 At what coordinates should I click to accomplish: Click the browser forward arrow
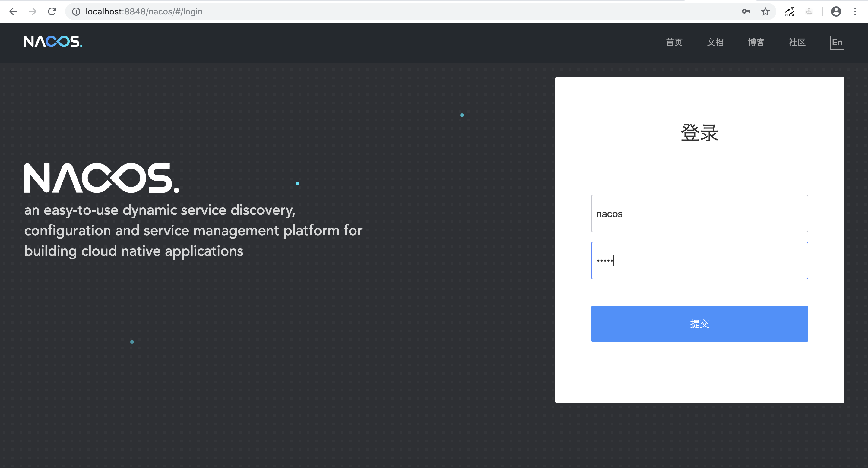coord(33,11)
